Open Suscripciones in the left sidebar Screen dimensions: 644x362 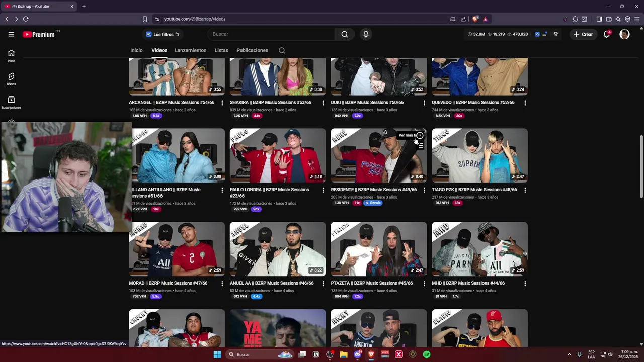click(x=11, y=102)
